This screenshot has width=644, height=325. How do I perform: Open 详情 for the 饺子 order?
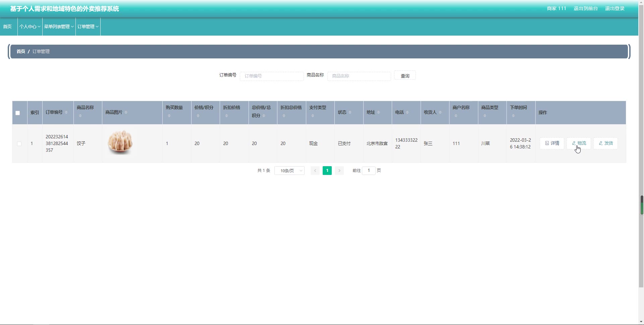tap(552, 143)
